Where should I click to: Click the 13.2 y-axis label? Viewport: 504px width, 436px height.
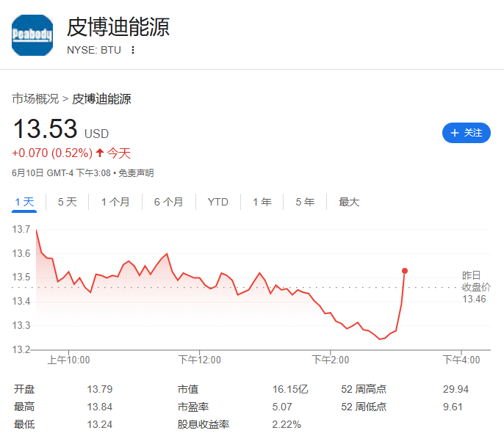pyautogui.click(x=21, y=349)
